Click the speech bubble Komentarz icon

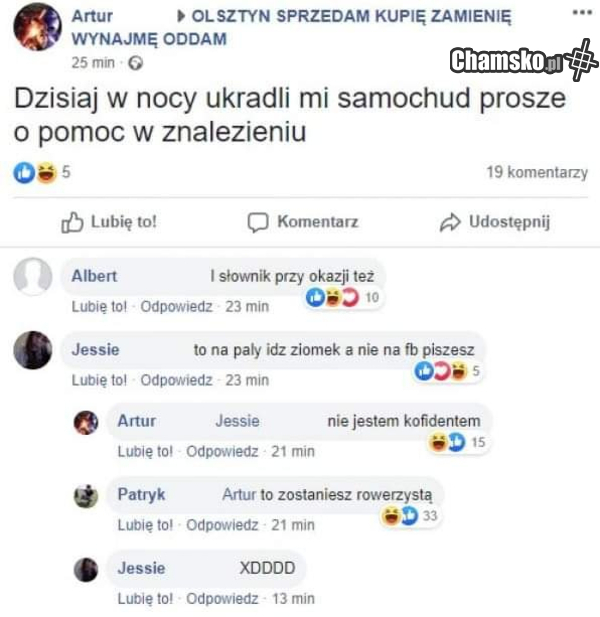click(258, 222)
